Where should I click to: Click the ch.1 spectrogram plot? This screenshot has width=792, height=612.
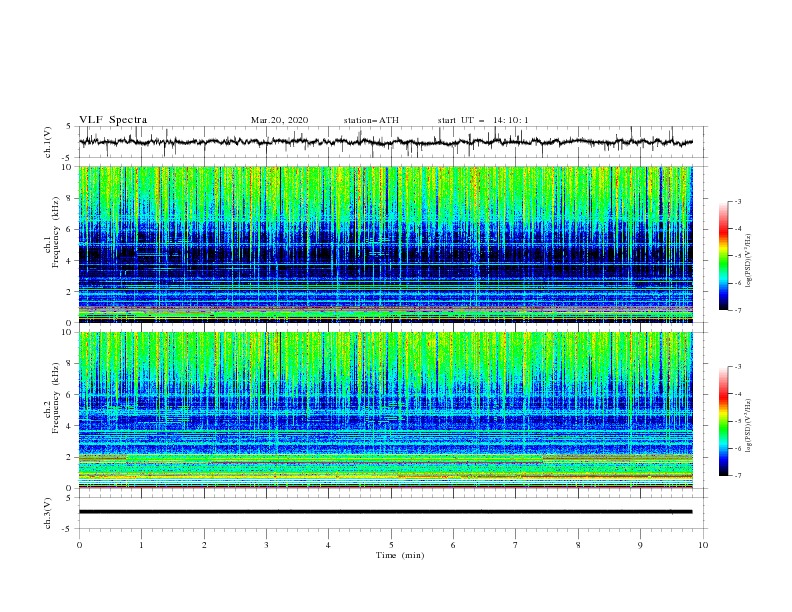coord(385,244)
